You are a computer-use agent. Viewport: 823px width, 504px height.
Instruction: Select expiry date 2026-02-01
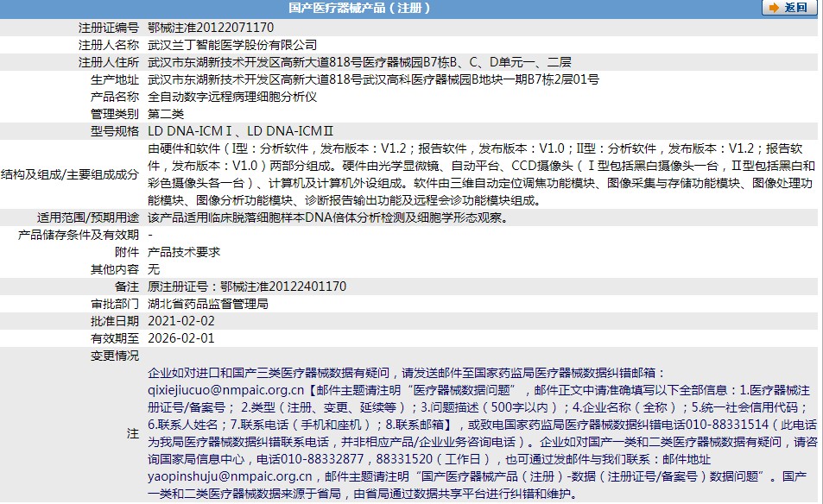[x=181, y=338]
